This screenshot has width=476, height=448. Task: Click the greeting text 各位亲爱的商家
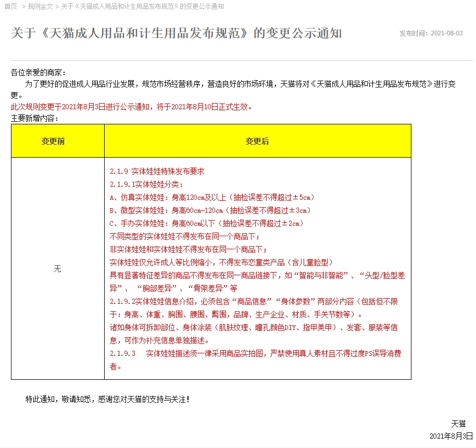click(x=39, y=72)
